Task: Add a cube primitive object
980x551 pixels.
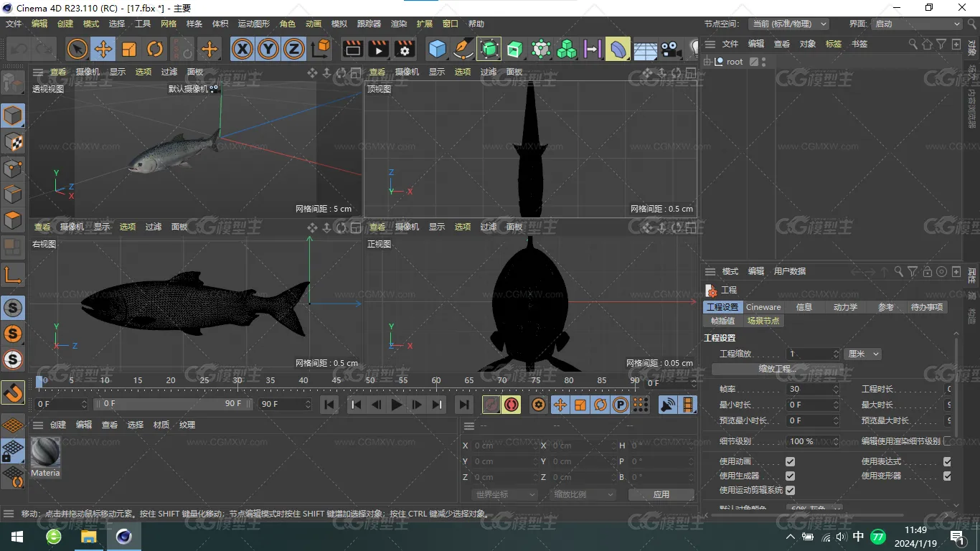Action: [437, 49]
